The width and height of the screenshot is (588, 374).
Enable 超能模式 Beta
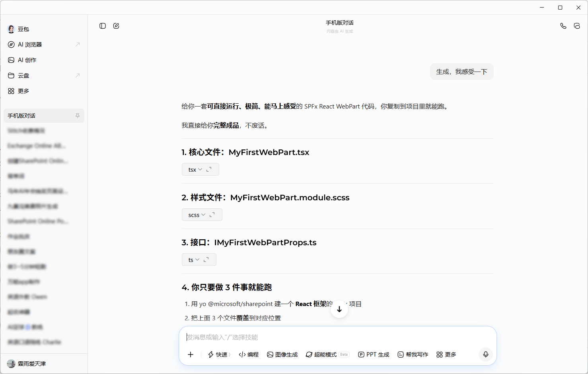point(327,355)
